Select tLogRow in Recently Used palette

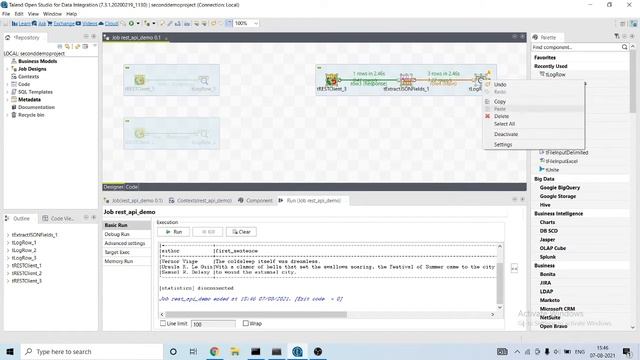(555, 75)
